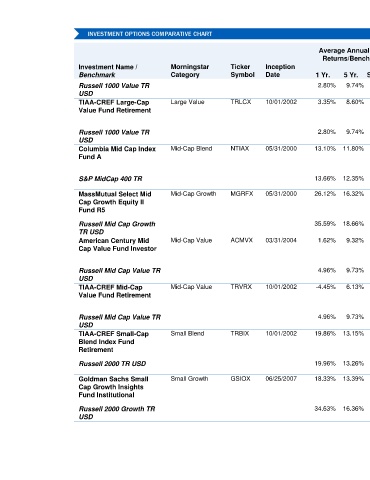Click the GSIOX ticker symbol
370x480 pixels.
pos(240,379)
